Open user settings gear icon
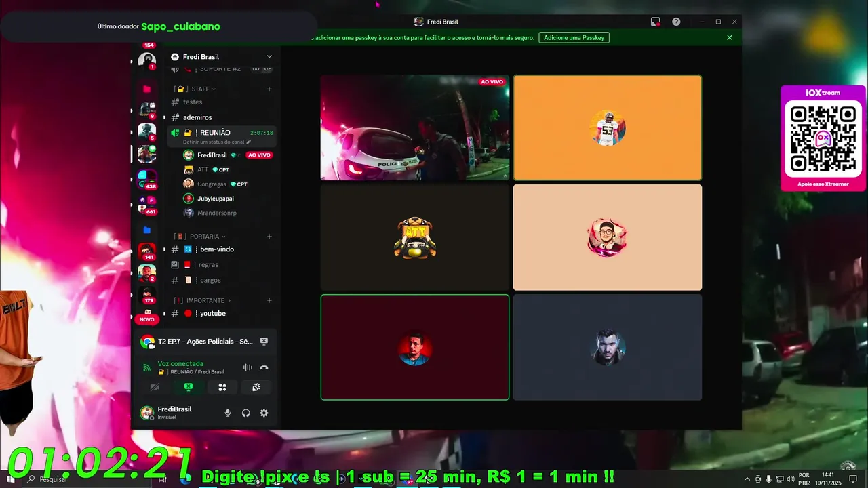Screen dimensions: 868x488 tap(264, 413)
